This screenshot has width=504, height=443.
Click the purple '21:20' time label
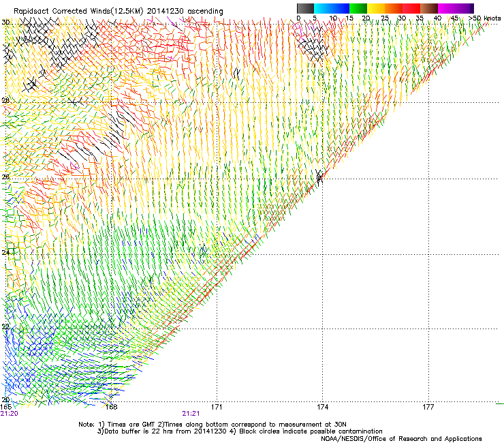pos(10,414)
